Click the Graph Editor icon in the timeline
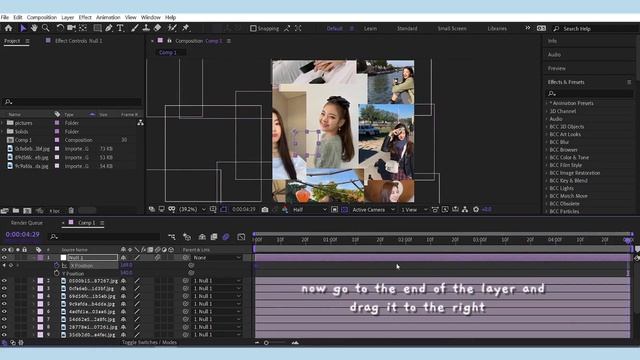The image size is (640, 360). click(241, 237)
